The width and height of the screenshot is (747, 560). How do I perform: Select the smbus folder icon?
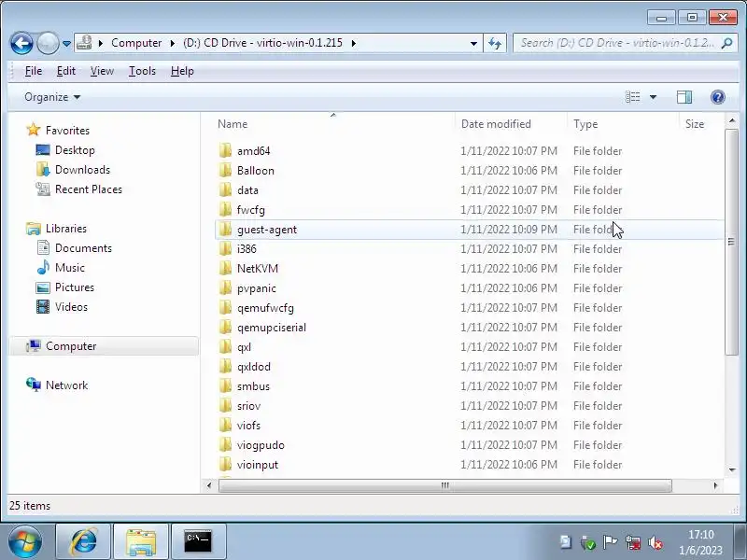(x=225, y=386)
